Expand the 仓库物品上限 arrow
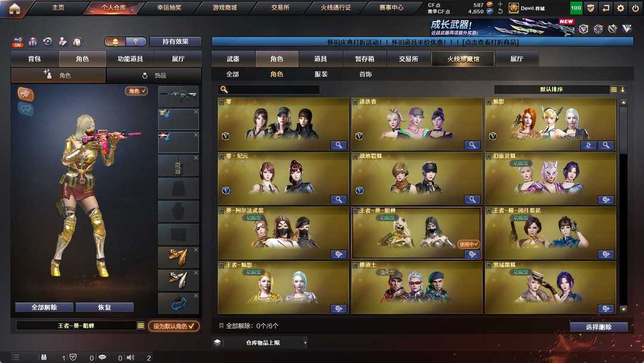This screenshot has height=363, width=644. pyautogui.click(x=305, y=343)
